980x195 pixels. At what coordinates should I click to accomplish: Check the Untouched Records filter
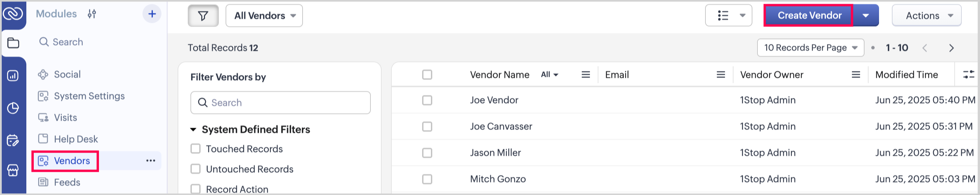[196, 169]
